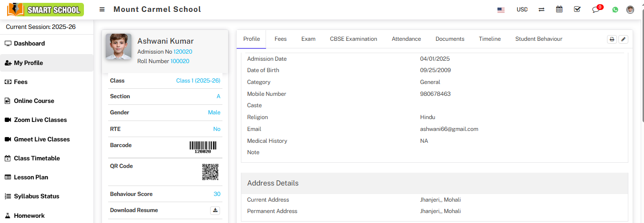Viewport: 644px width, 223px height.
Task: Click the Category value General
Action: [x=430, y=82]
